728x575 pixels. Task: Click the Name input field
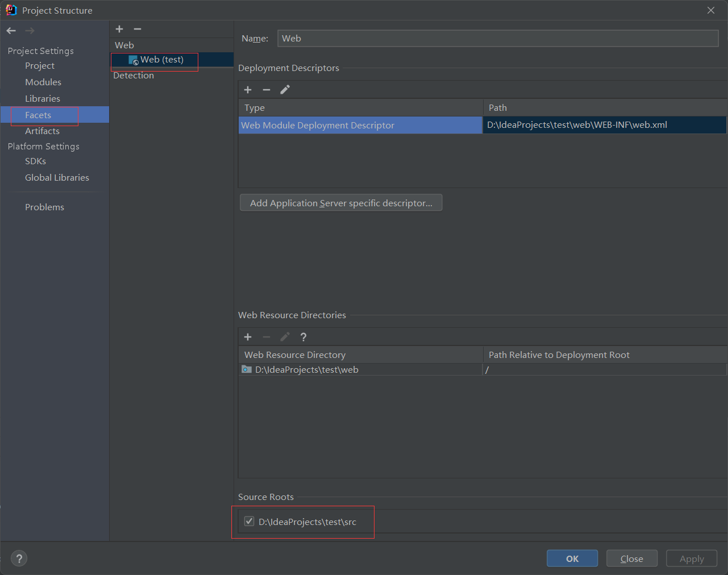click(498, 39)
